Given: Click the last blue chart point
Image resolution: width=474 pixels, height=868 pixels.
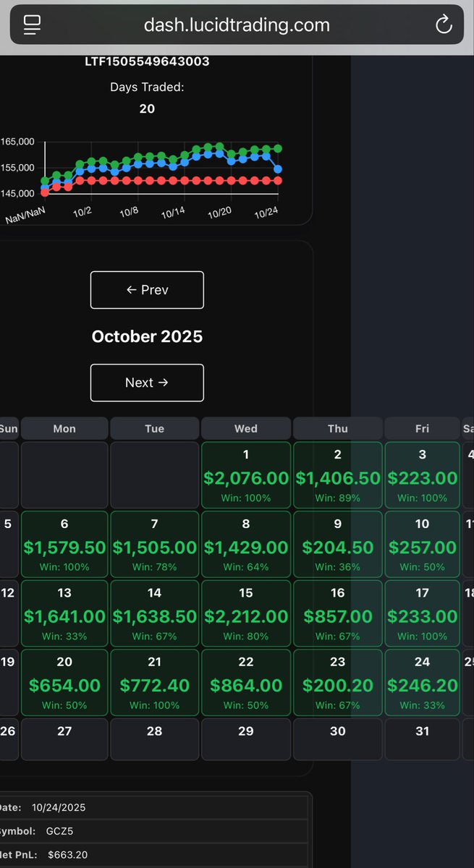Looking at the screenshot, I should [x=278, y=169].
